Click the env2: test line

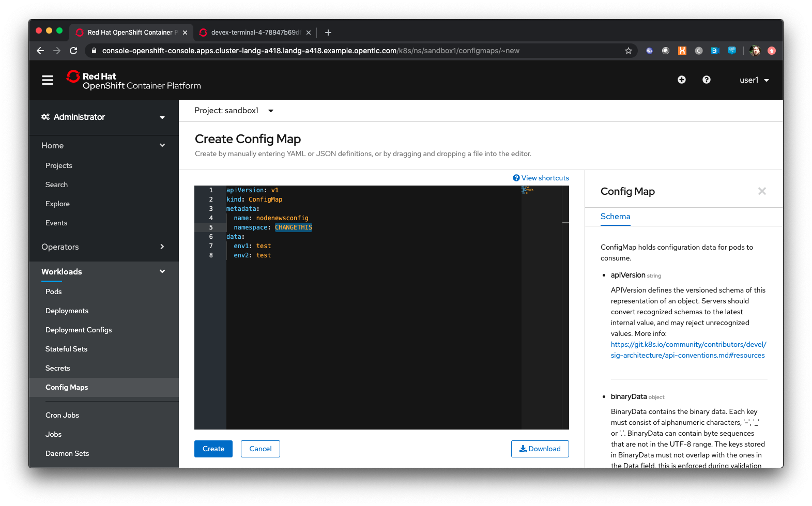[252, 255]
